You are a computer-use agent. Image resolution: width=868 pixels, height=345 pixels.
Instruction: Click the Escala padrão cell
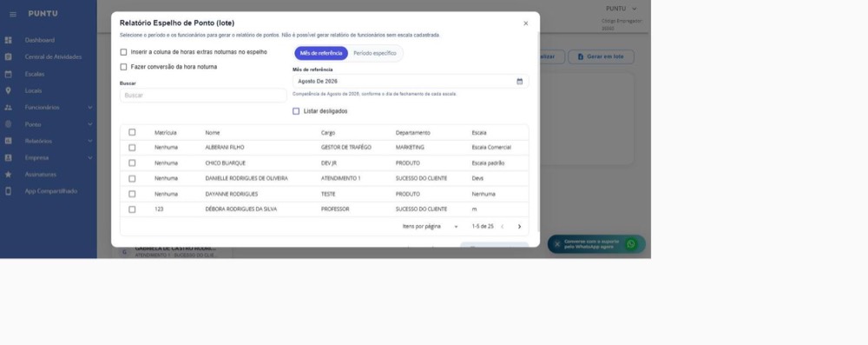(x=488, y=163)
